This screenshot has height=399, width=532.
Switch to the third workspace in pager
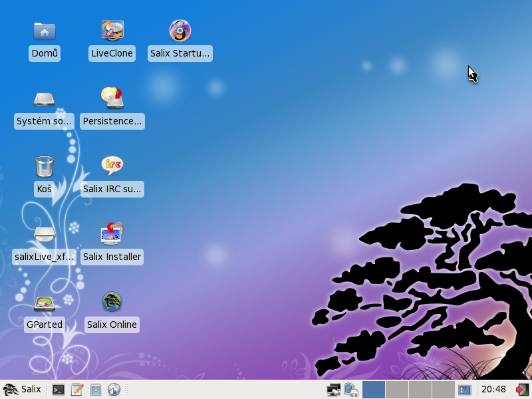pos(420,390)
